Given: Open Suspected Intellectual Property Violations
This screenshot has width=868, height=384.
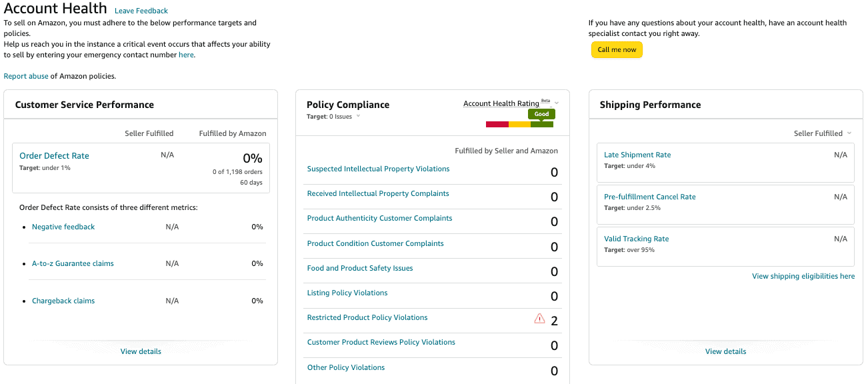Looking at the screenshot, I should pyautogui.click(x=378, y=169).
